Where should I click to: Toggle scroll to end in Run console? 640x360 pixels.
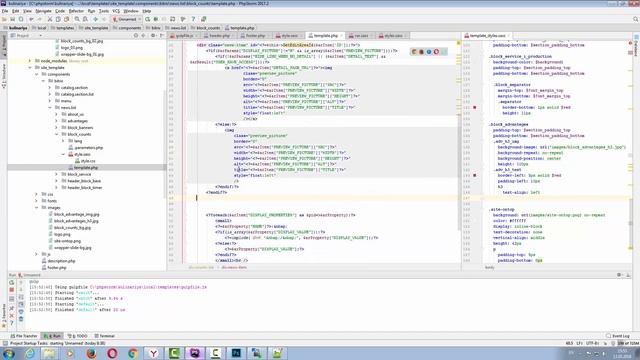pos(21,304)
